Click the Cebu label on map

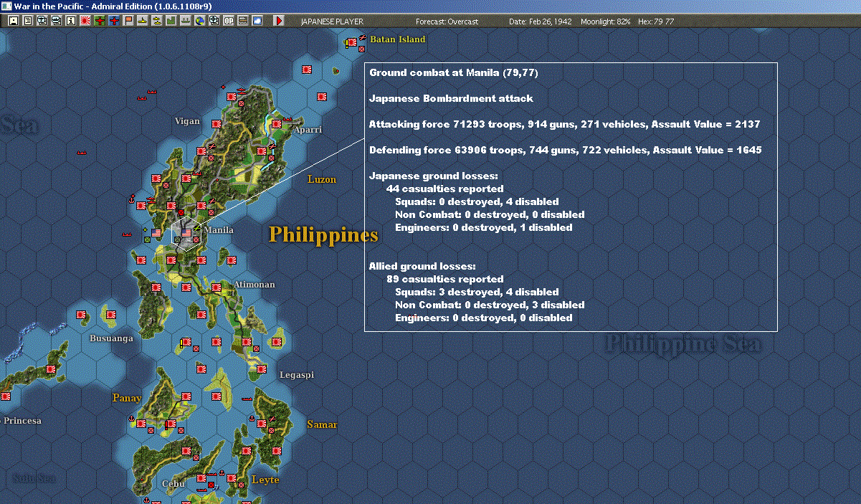[173, 484]
